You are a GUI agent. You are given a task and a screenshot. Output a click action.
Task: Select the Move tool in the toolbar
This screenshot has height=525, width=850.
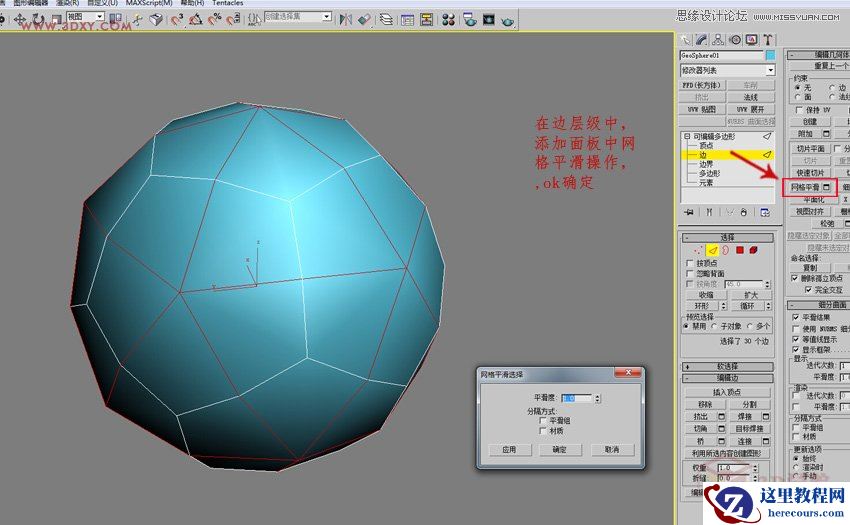[20, 20]
